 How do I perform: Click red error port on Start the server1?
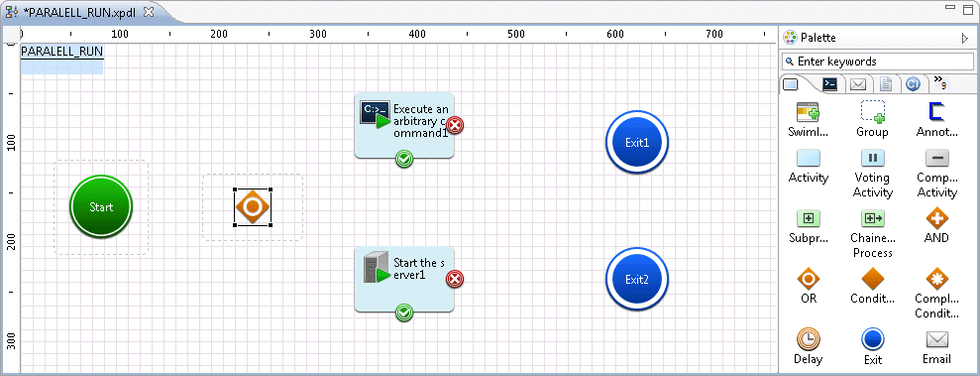coord(455,279)
